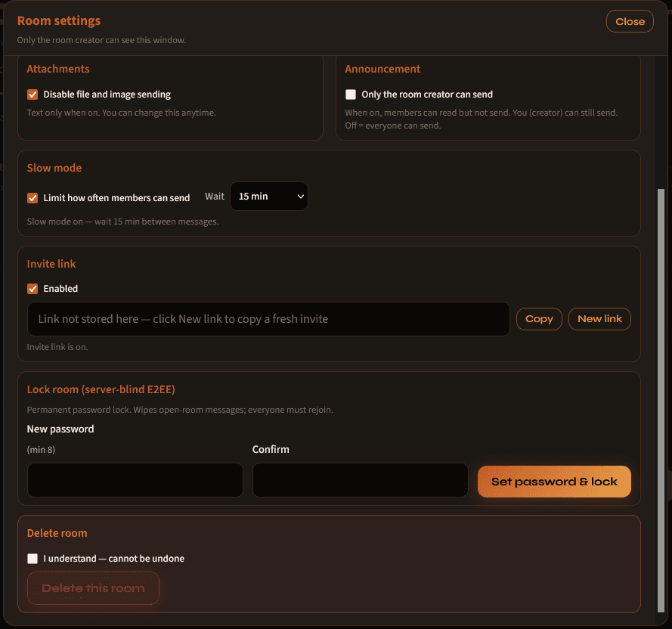
Task: Click the Slow mode heading
Action: (x=54, y=168)
